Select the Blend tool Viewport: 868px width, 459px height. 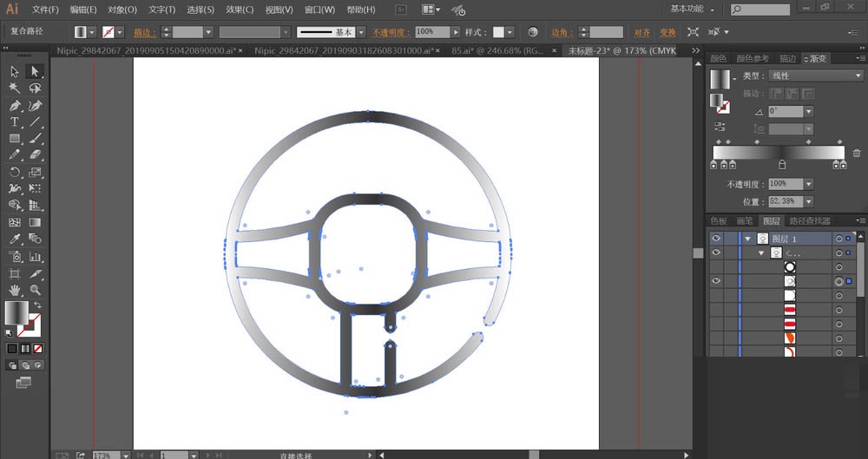(x=35, y=239)
